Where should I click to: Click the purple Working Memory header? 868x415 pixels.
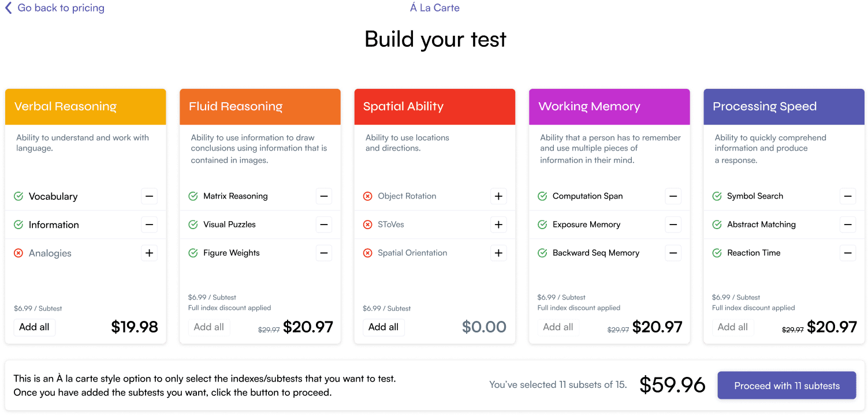[609, 107]
